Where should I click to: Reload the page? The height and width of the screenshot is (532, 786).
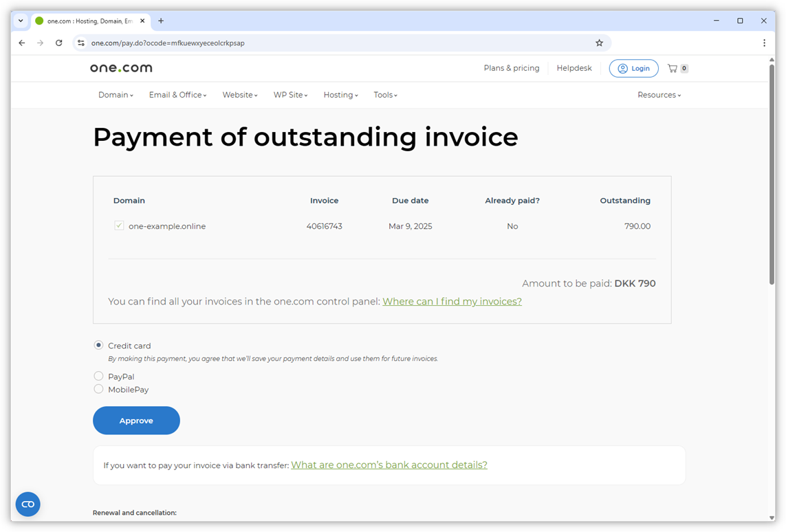[58, 43]
